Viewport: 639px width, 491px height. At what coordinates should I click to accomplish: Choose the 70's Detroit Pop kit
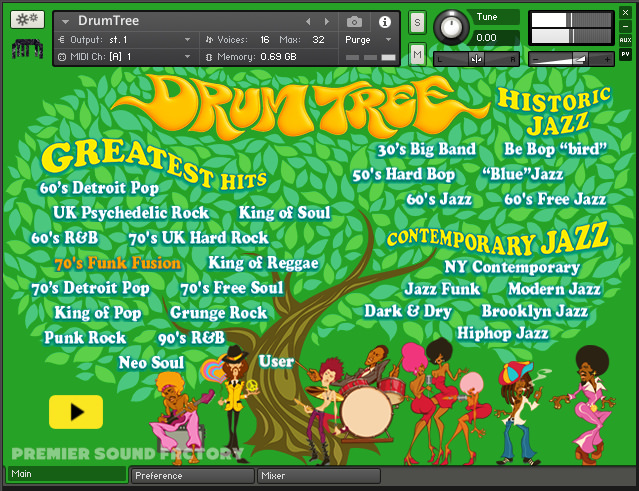(x=90, y=288)
